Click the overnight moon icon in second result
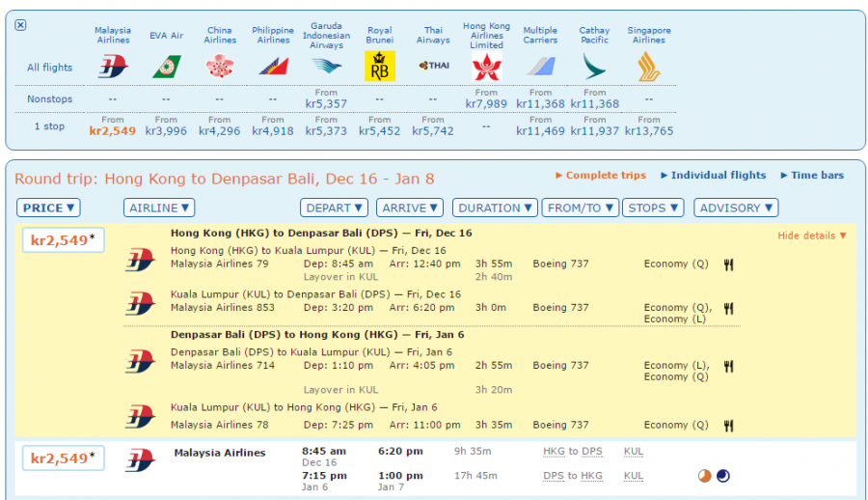The height and width of the screenshot is (500, 868). [723, 476]
